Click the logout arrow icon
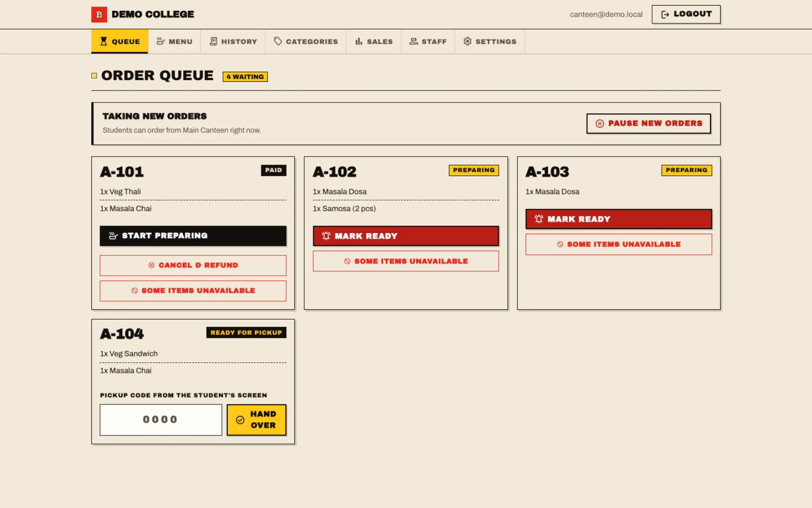 pyautogui.click(x=665, y=14)
